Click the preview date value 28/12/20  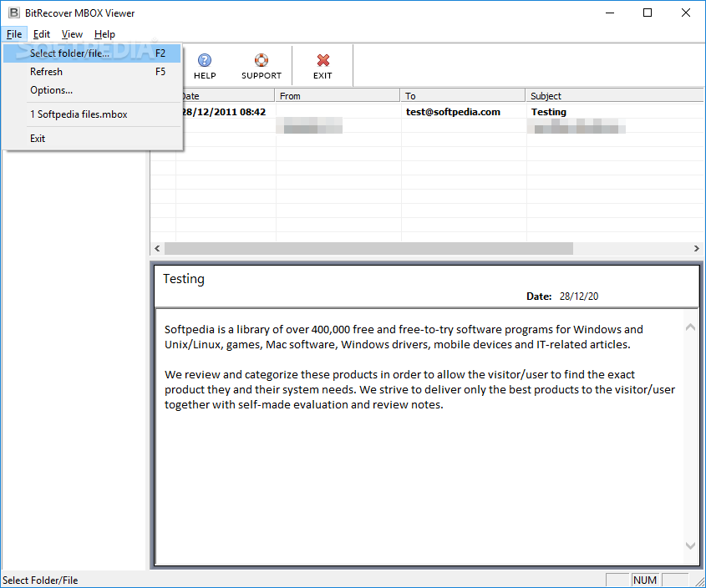point(579,297)
